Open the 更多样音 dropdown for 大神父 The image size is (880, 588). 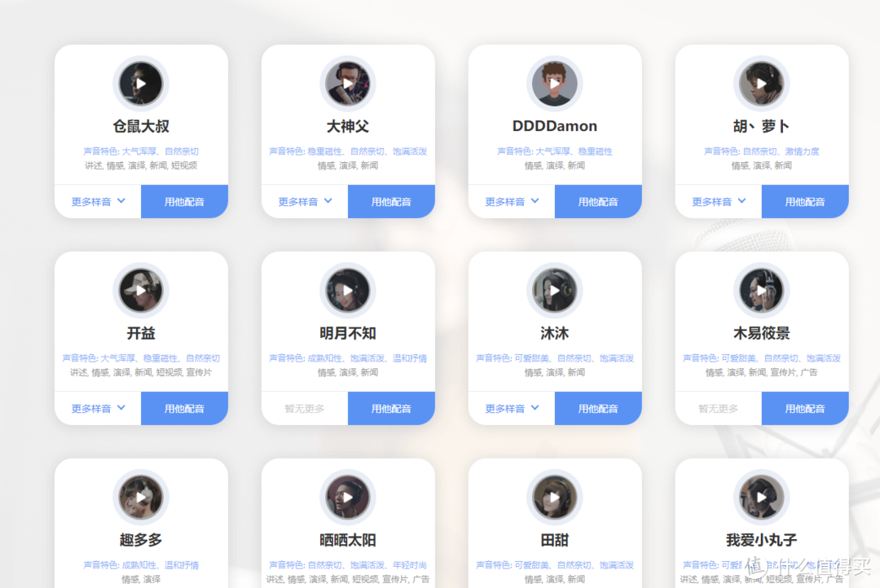(304, 201)
